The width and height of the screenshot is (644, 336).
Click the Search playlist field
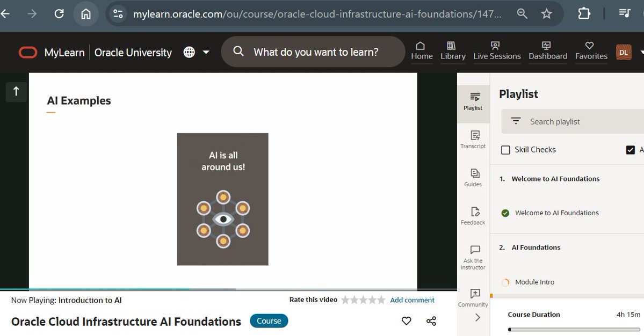tap(573, 121)
